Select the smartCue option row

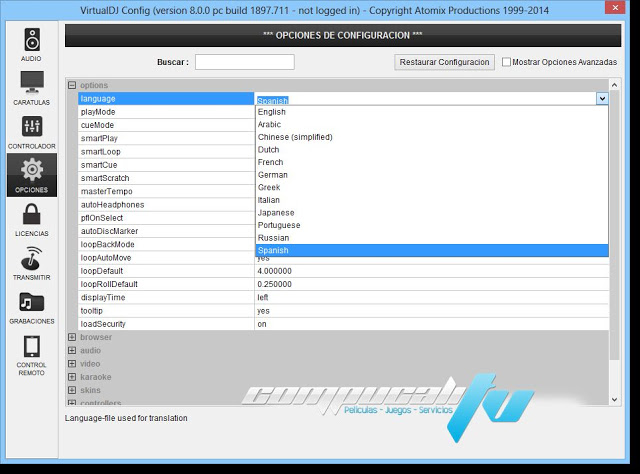pos(166,165)
